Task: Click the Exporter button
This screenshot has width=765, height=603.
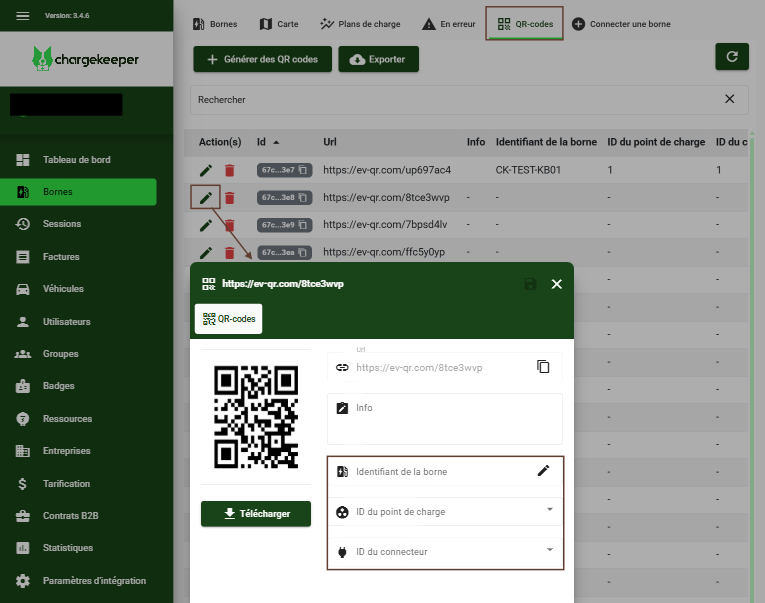Action: coord(379,59)
